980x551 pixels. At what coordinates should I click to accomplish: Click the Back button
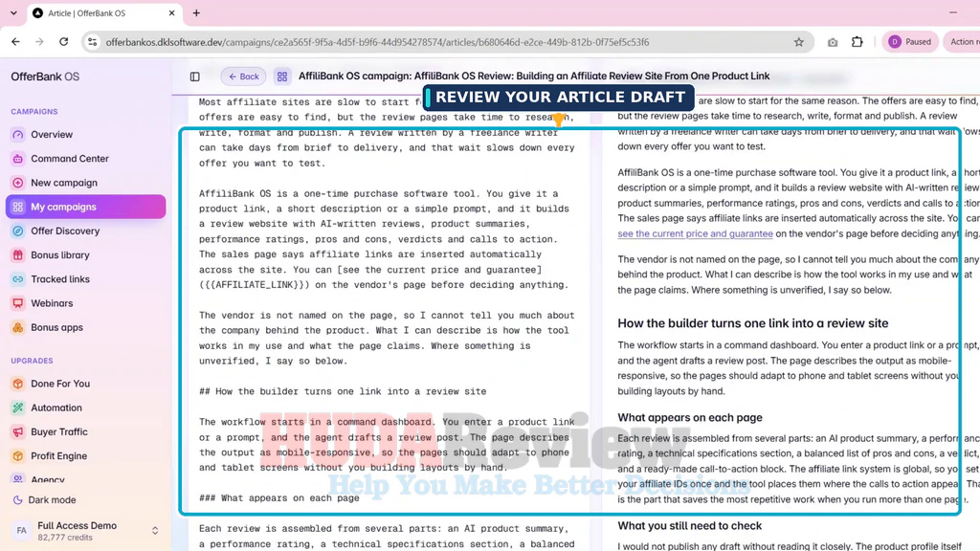243,77
